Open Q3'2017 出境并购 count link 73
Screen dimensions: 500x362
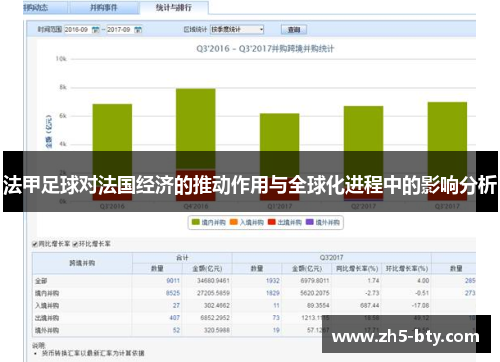276,318
